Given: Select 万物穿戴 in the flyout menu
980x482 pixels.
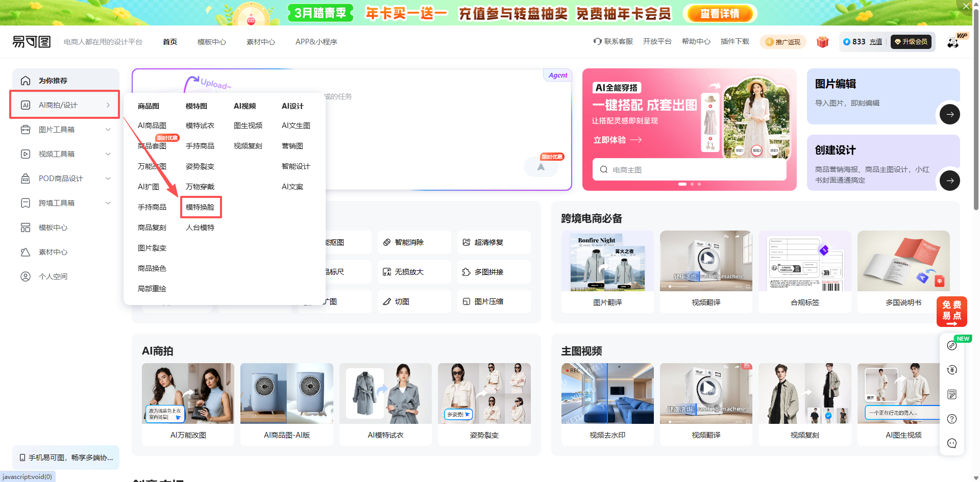Looking at the screenshot, I should (200, 187).
